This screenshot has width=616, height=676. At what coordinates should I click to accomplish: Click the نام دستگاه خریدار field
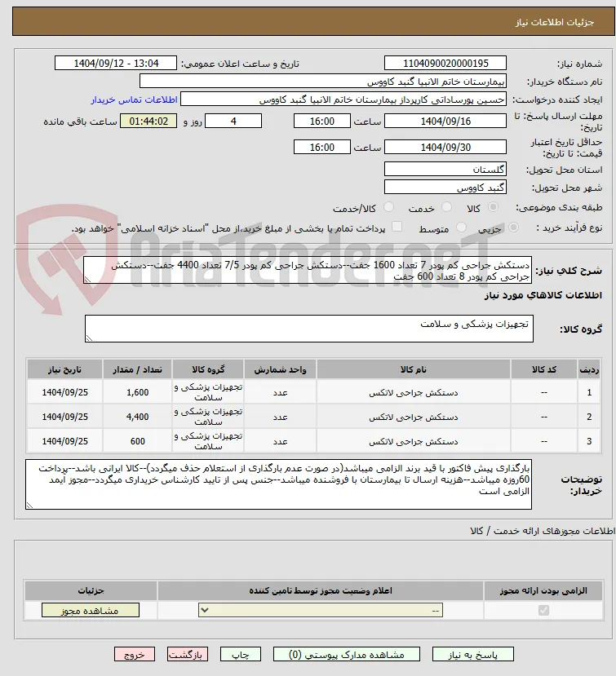click(x=322, y=82)
